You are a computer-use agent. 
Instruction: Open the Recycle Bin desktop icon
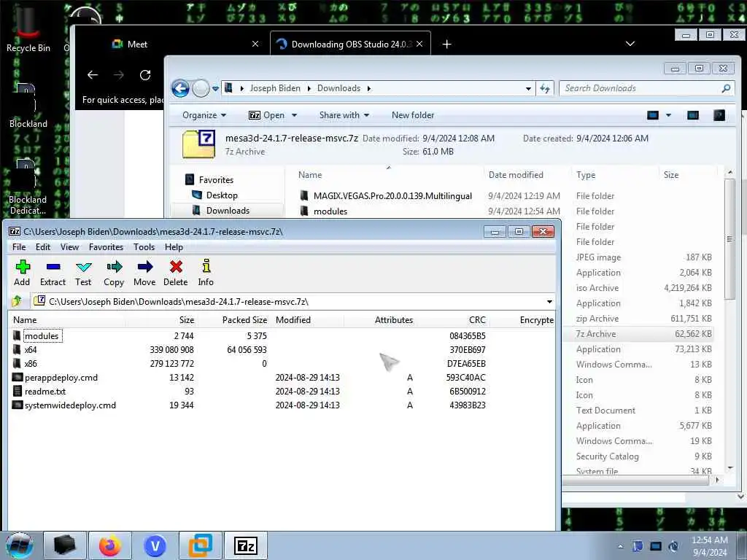pos(28,29)
